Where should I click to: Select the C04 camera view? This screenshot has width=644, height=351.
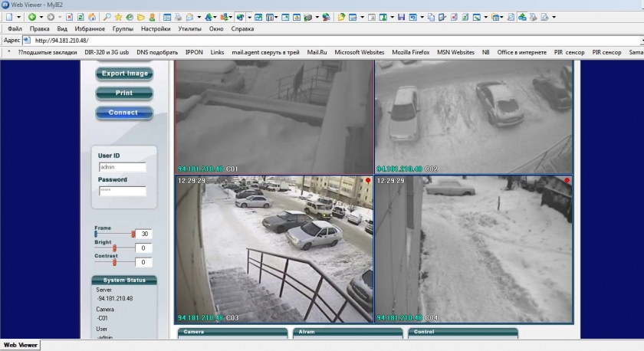pos(474,249)
